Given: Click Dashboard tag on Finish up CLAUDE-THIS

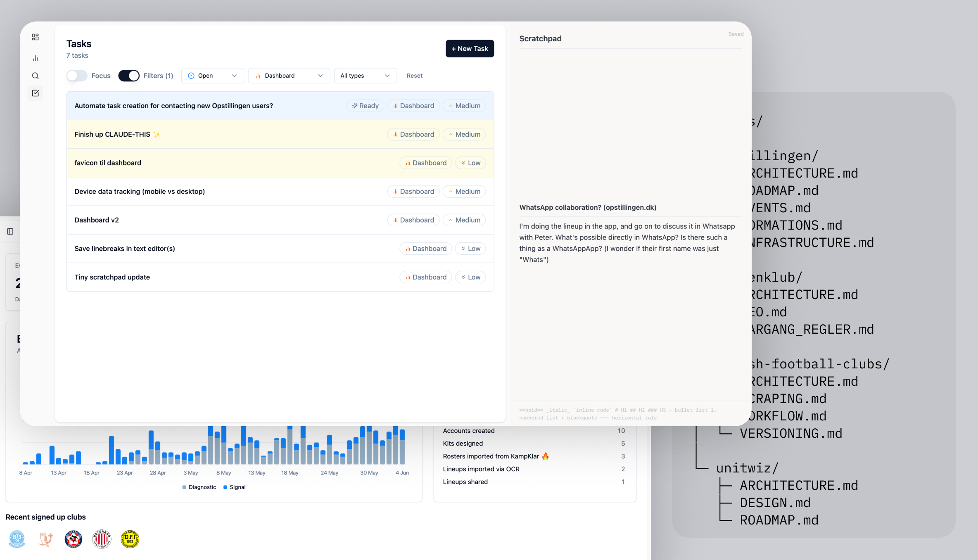Looking at the screenshot, I should click(413, 135).
